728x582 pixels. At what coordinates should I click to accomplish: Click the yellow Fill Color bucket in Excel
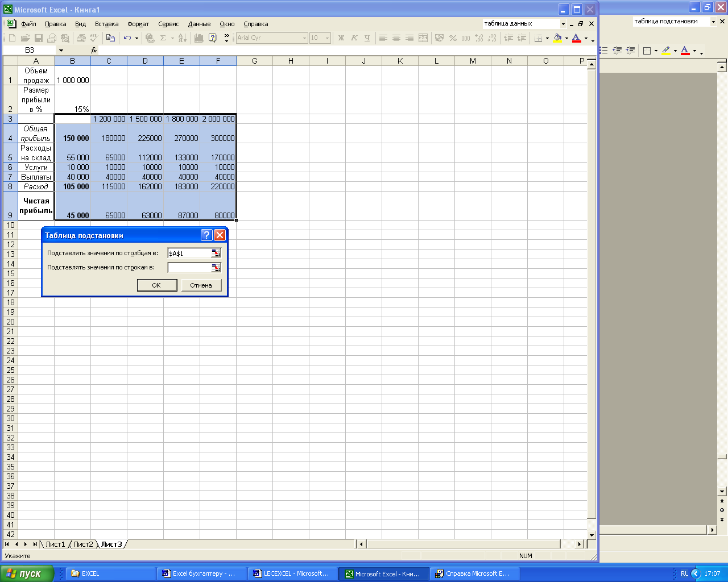point(557,38)
